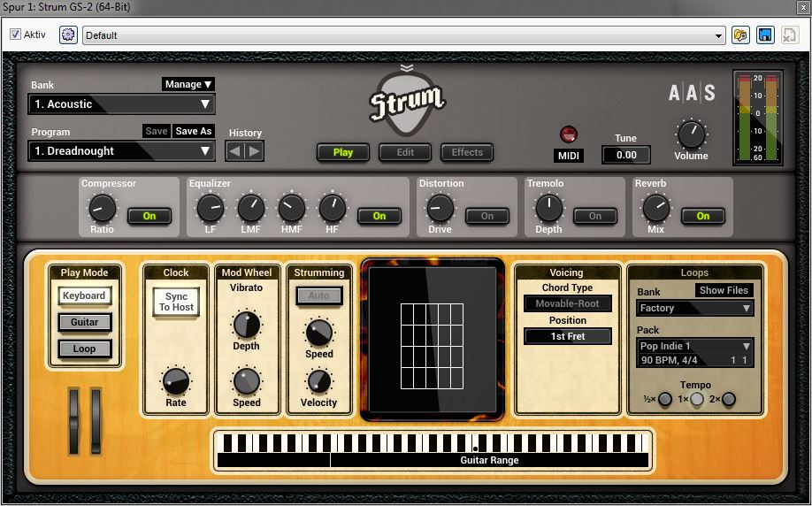The height and width of the screenshot is (506, 812).
Task: Open the plugin settings gear icon
Action: 68,35
